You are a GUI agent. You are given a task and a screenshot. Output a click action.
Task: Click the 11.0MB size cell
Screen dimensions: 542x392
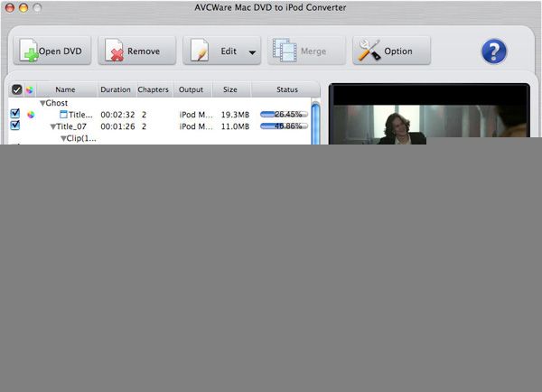(235, 126)
